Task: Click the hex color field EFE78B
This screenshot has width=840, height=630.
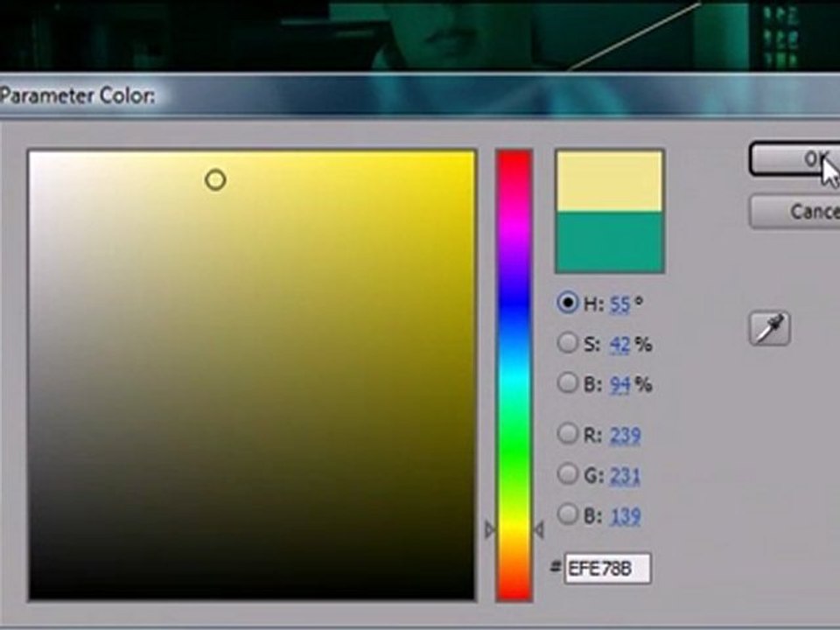Action: [x=607, y=569]
